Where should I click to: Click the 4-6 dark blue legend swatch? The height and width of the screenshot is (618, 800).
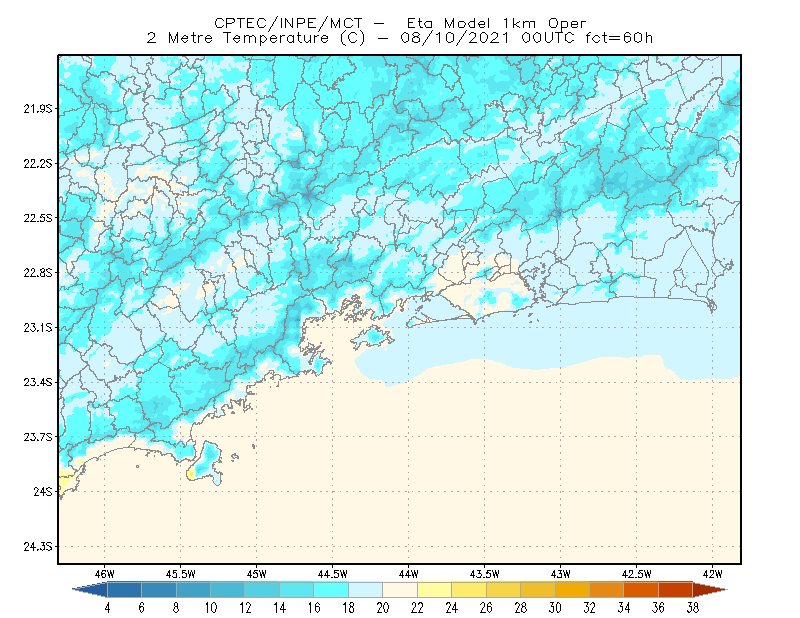point(124,589)
